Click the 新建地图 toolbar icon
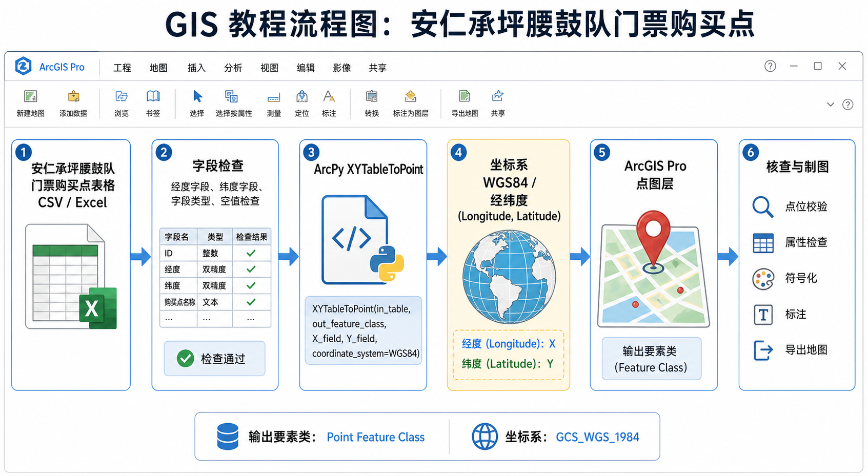 pyautogui.click(x=30, y=96)
